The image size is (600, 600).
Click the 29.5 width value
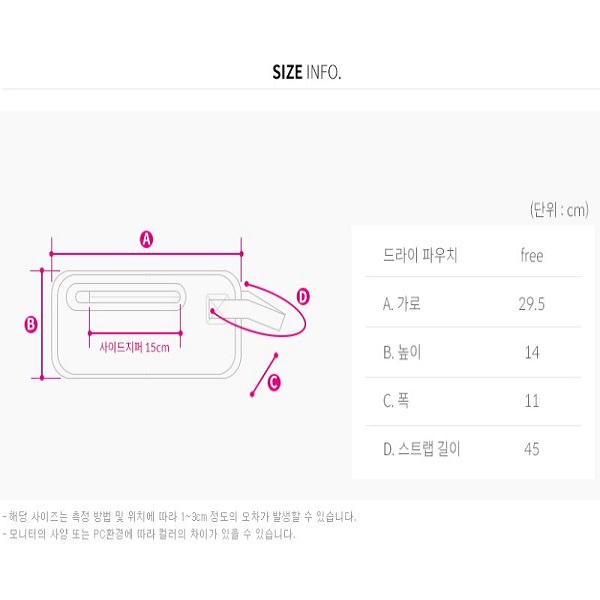(532, 304)
